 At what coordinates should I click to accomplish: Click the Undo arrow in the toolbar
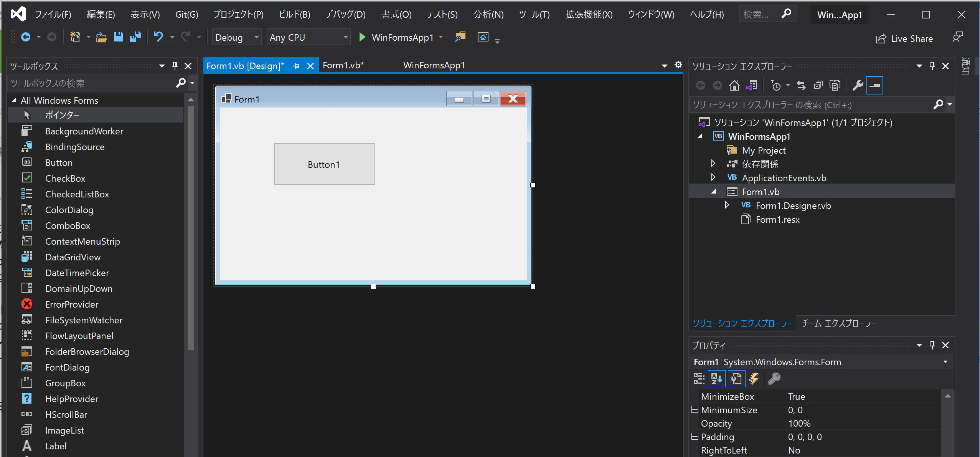(x=158, y=37)
